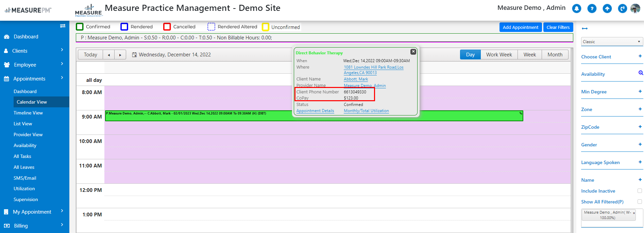Go to next day arrow
Image resolution: width=644 pixels, height=233 pixels.
120,55
